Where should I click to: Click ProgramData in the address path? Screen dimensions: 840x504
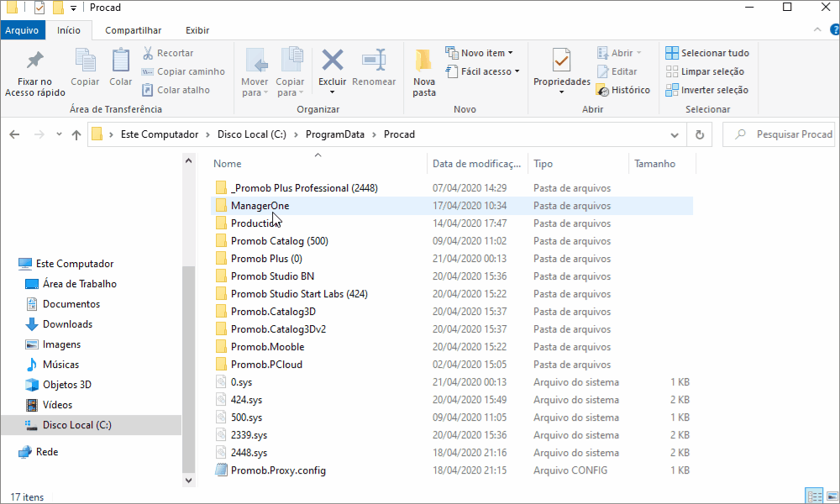click(335, 134)
